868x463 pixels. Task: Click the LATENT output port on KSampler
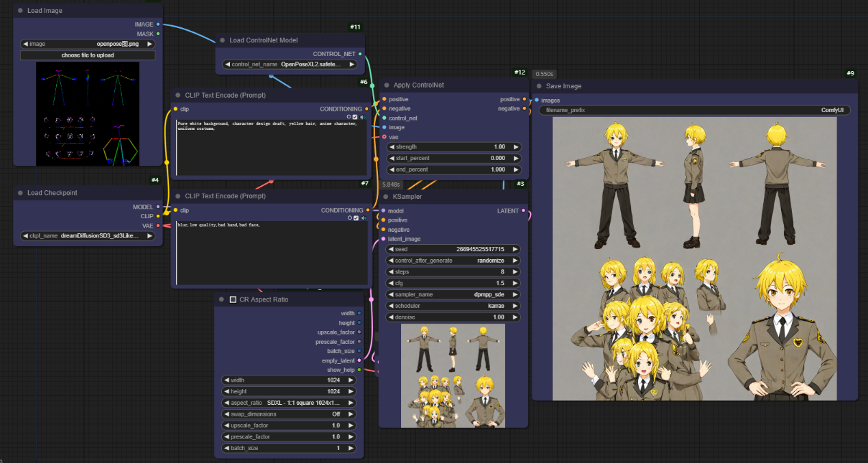pos(524,211)
